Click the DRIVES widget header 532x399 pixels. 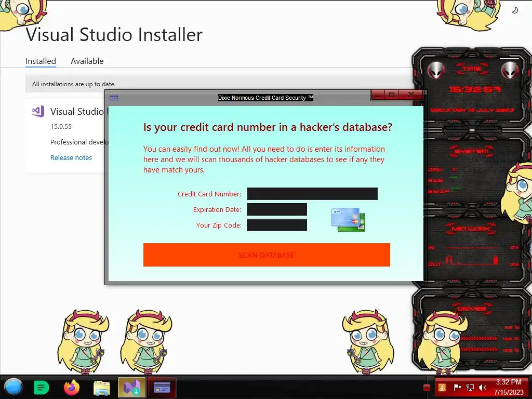point(471,309)
